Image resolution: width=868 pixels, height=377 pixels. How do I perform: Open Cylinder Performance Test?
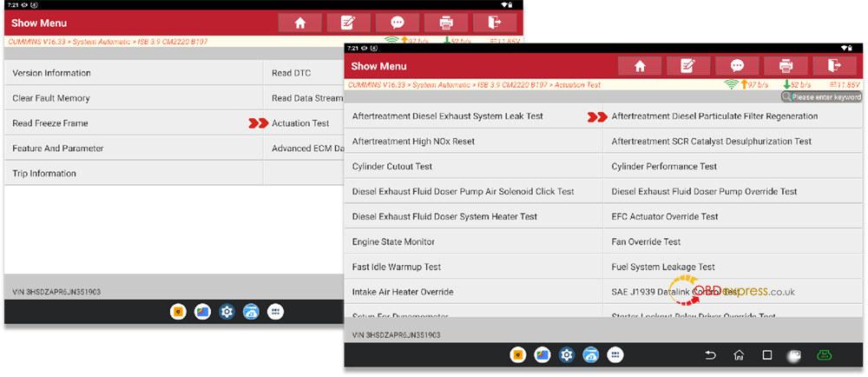pyautogui.click(x=733, y=166)
